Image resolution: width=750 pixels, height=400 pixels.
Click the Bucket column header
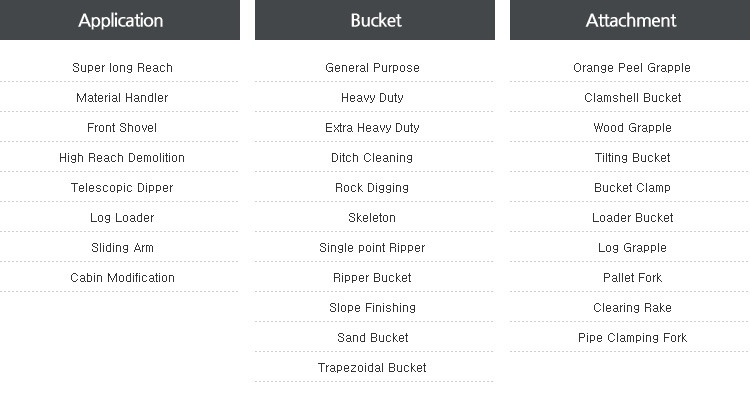(375, 20)
